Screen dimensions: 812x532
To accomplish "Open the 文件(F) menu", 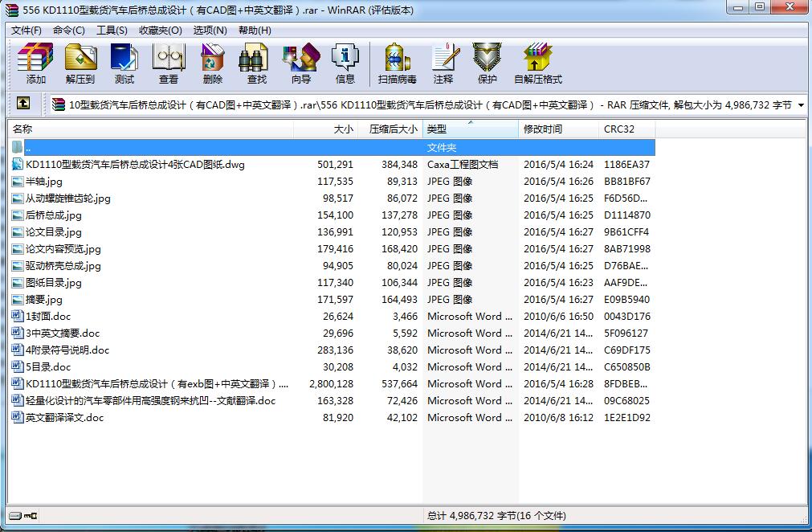I will (x=27, y=30).
